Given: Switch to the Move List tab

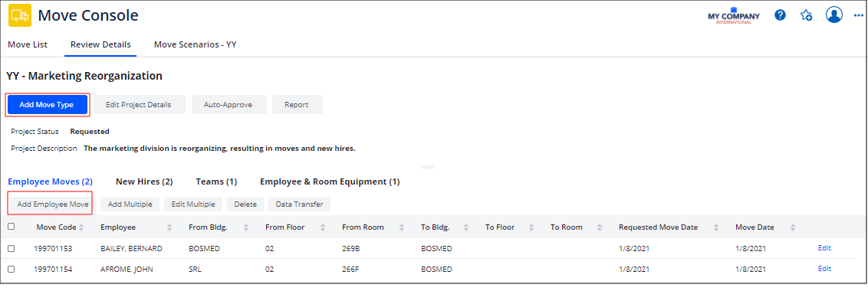Looking at the screenshot, I should pos(28,45).
